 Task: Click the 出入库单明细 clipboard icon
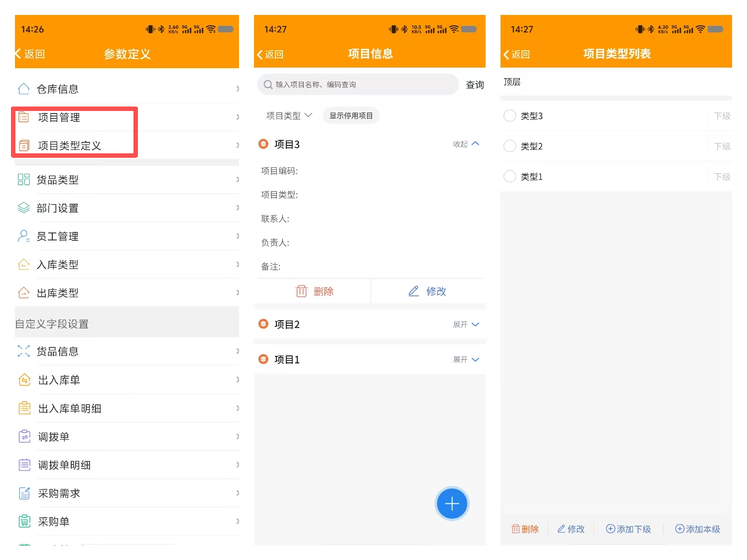[x=24, y=408]
